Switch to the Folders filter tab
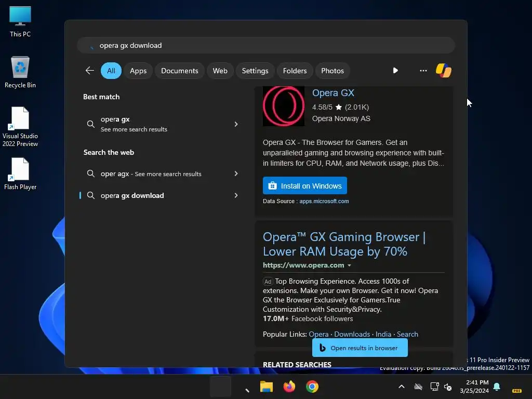532x399 pixels. [x=295, y=71]
